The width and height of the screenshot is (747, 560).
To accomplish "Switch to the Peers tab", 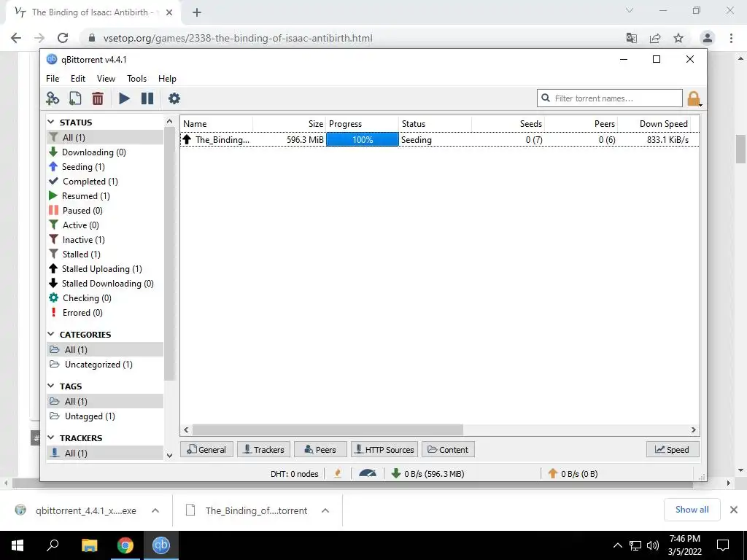I will click(x=320, y=449).
